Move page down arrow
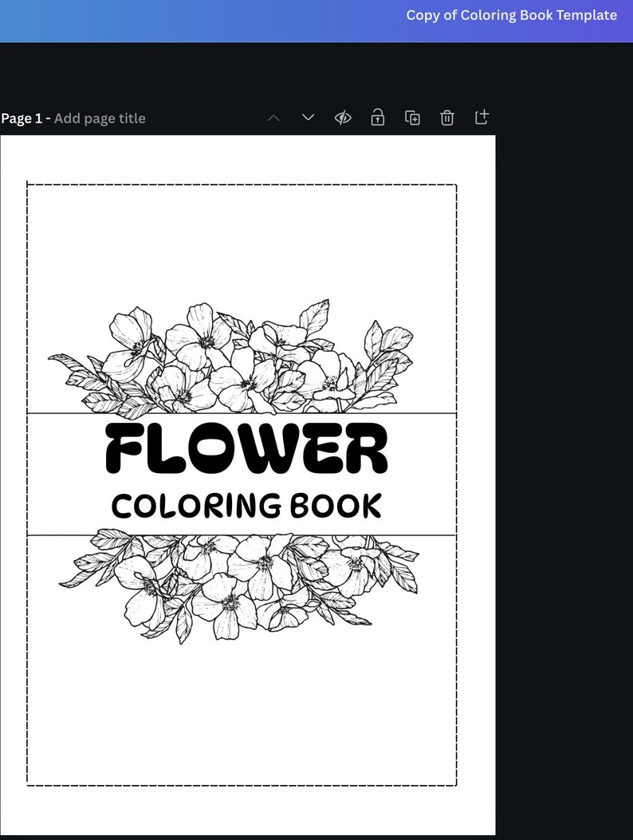 (308, 117)
